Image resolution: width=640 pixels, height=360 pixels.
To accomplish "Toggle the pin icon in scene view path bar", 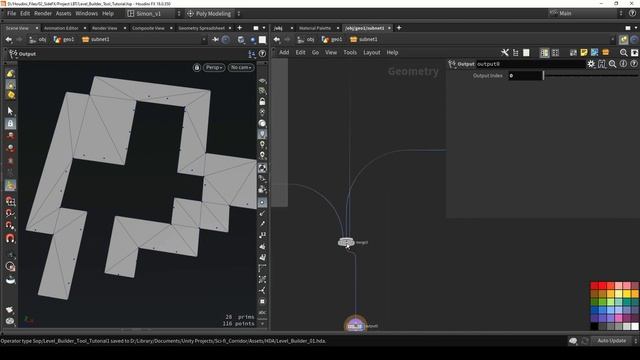I will coord(216,40).
